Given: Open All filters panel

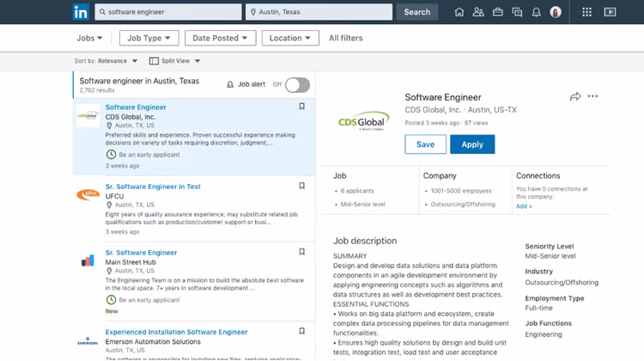Looking at the screenshot, I should coord(346,38).
